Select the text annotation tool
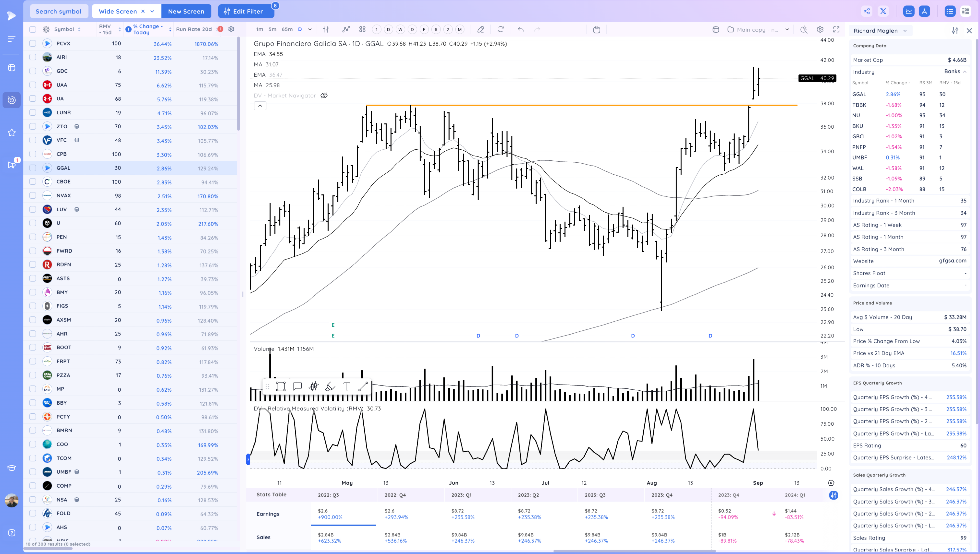Screen dimensions: 980x554 [347, 386]
